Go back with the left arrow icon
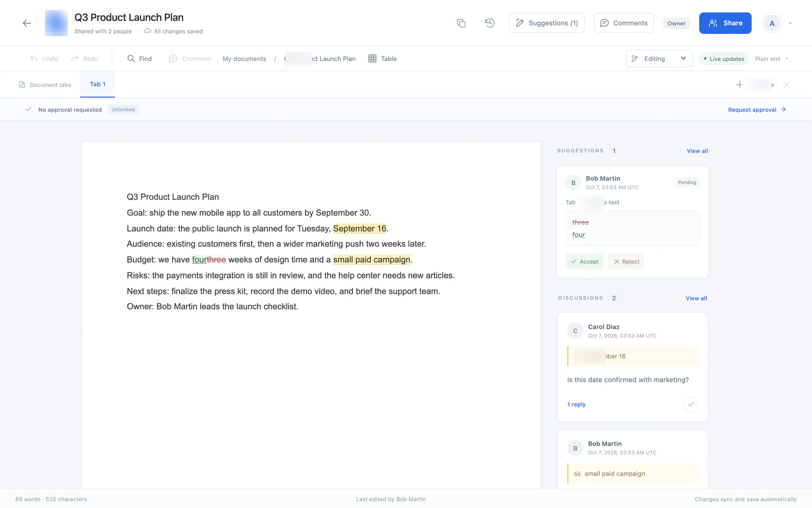 point(27,23)
